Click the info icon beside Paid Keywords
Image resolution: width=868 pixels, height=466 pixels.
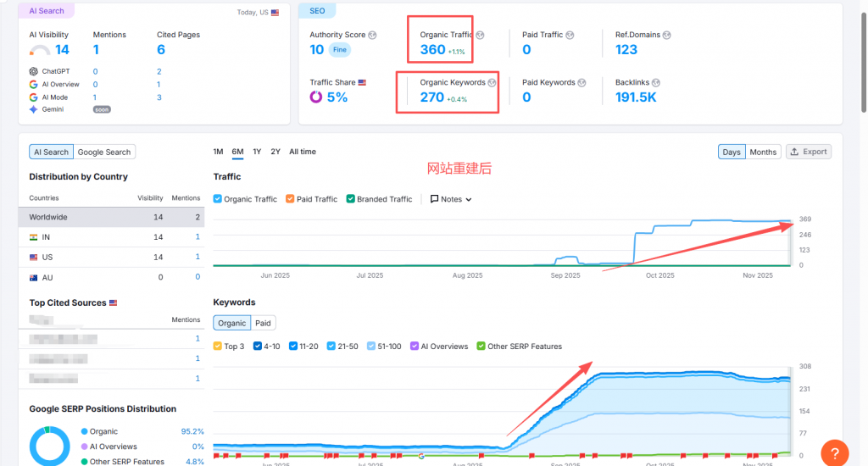581,83
